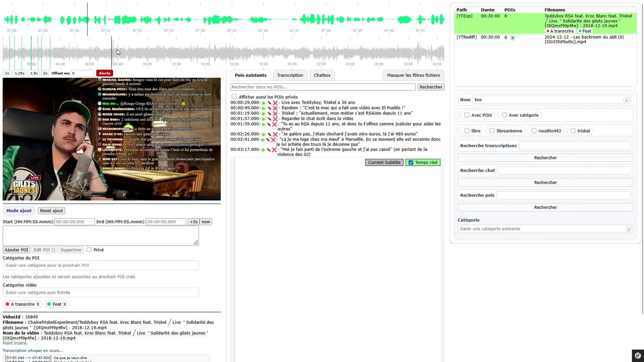The width and height of the screenshot is (644, 362).
Task: Delete POI 'Regarder le chat écrit dans la vidéo'
Action: [275, 119]
